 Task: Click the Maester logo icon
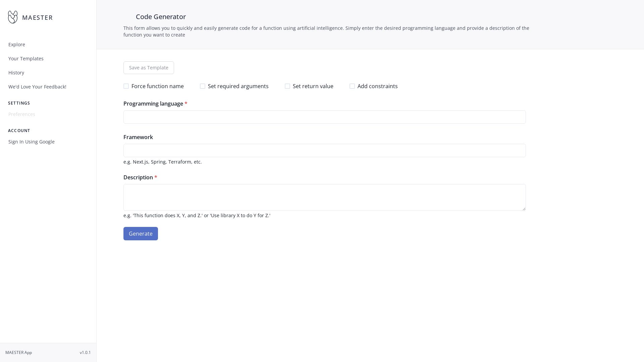pyautogui.click(x=13, y=17)
